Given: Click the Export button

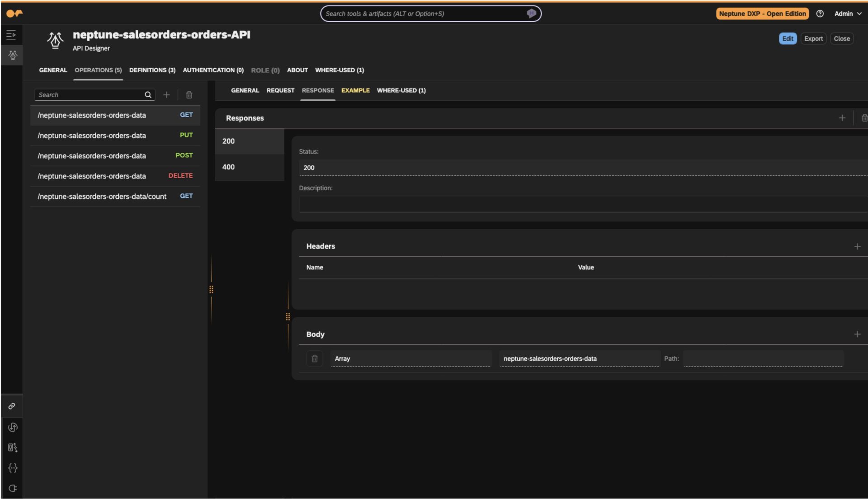Looking at the screenshot, I should click(813, 39).
